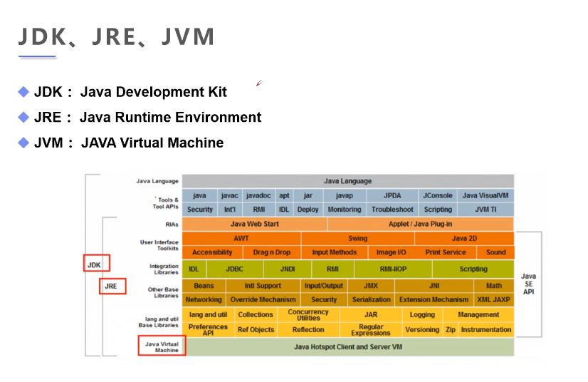Click the blue "RMI" cell in Tools row

coord(258,210)
